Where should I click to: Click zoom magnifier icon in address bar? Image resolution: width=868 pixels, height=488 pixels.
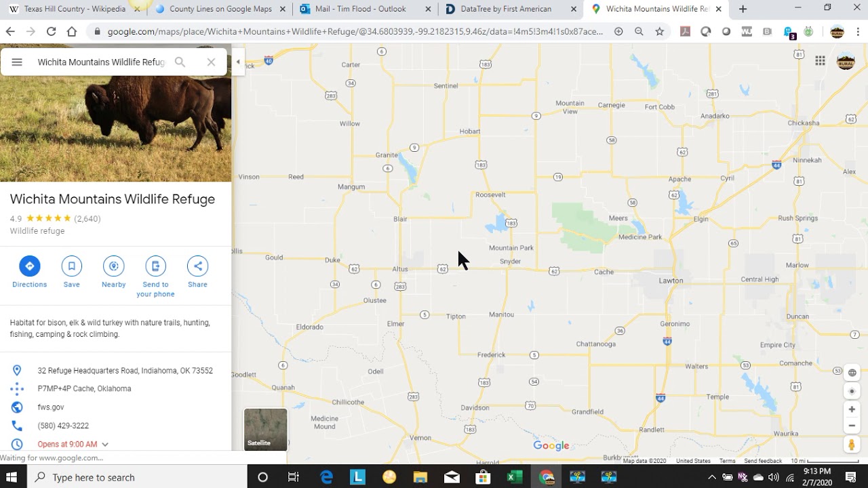point(639,31)
